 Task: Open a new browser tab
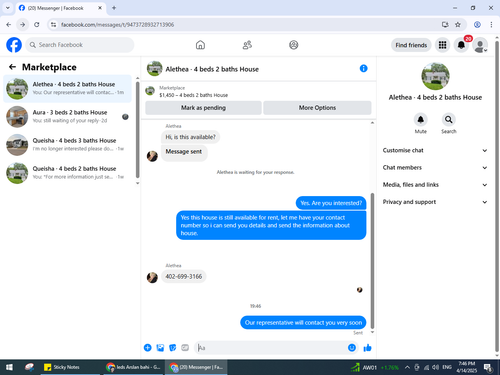[114, 8]
